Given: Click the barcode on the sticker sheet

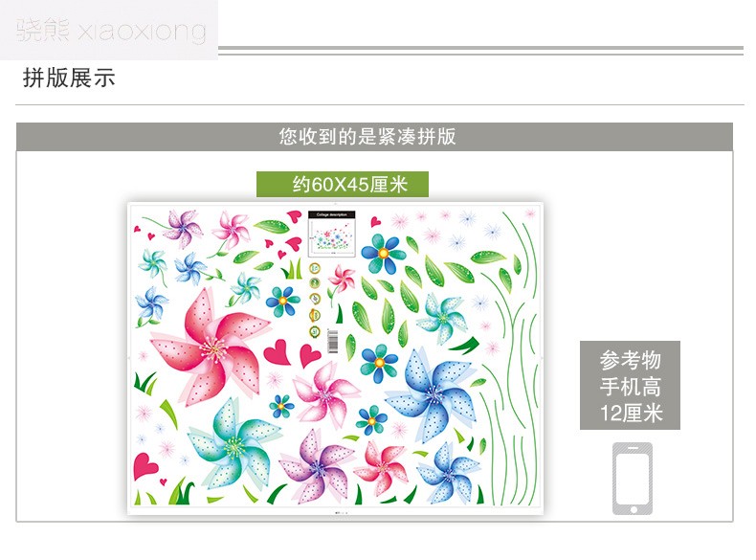Looking at the screenshot, I should click(332, 341).
